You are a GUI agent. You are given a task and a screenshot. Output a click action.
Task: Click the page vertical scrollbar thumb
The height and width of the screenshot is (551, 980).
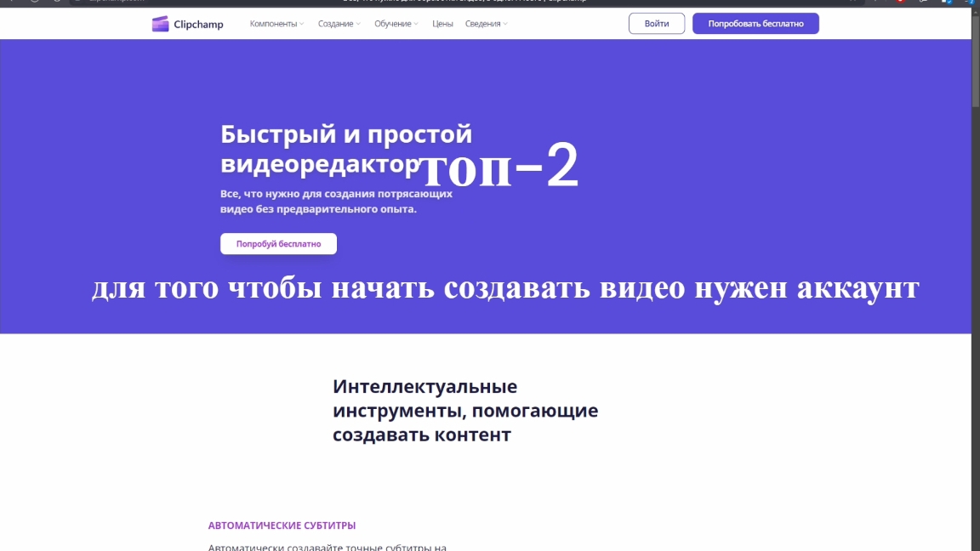pos(976,60)
